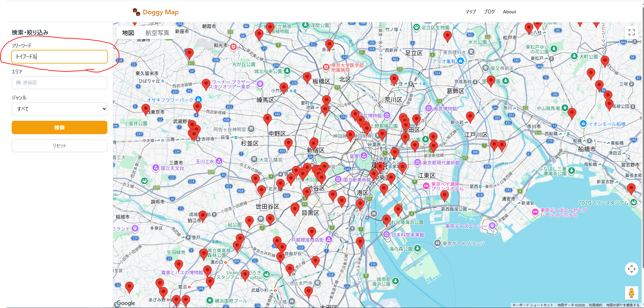Switch map to 航空写真 view

tap(157, 33)
